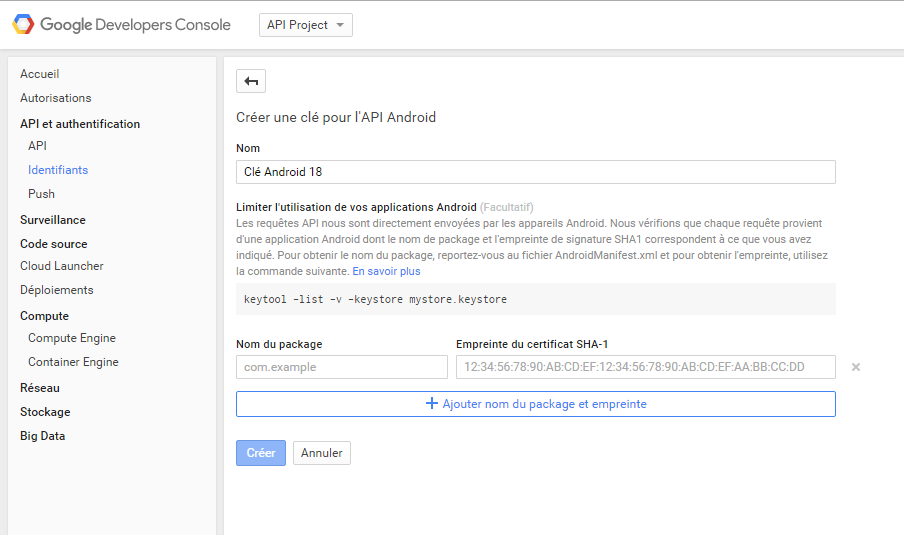Select Identifiants in the sidebar
Screen dimensions: 904x535
pos(58,171)
